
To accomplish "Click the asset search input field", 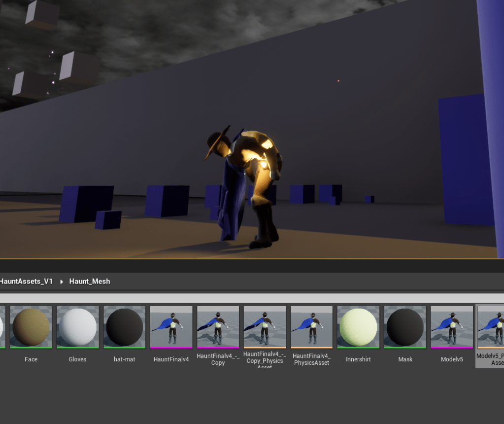I will [251, 298].
